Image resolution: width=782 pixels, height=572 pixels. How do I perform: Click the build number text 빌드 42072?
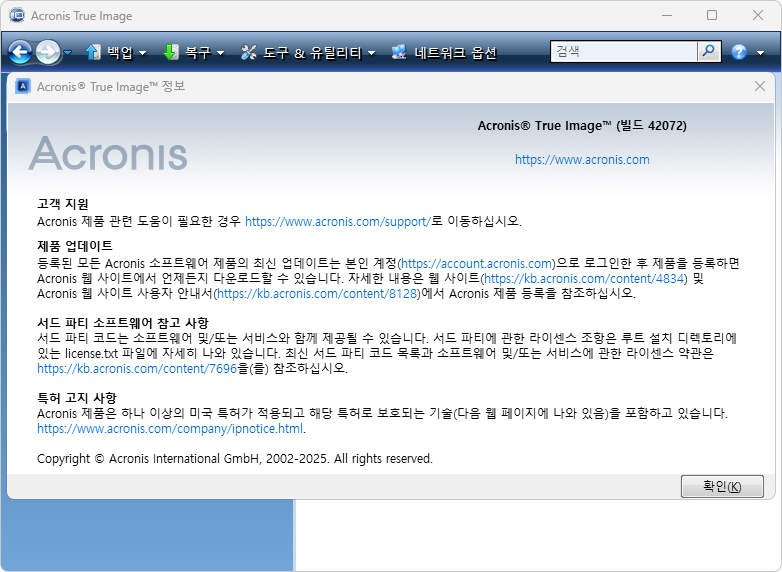point(651,126)
